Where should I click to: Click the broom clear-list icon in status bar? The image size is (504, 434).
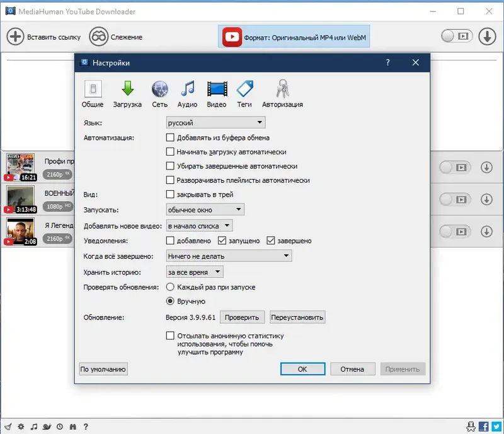pyautogui.click(x=8, y=426)
